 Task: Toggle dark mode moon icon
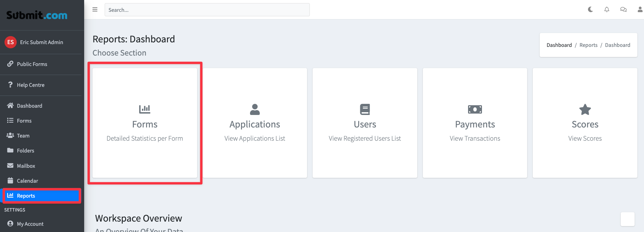590,9
